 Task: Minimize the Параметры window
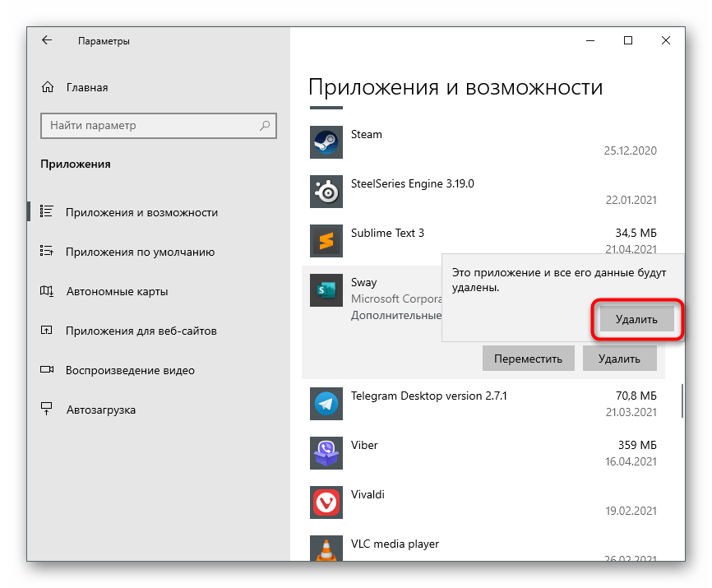click(590, 40)
